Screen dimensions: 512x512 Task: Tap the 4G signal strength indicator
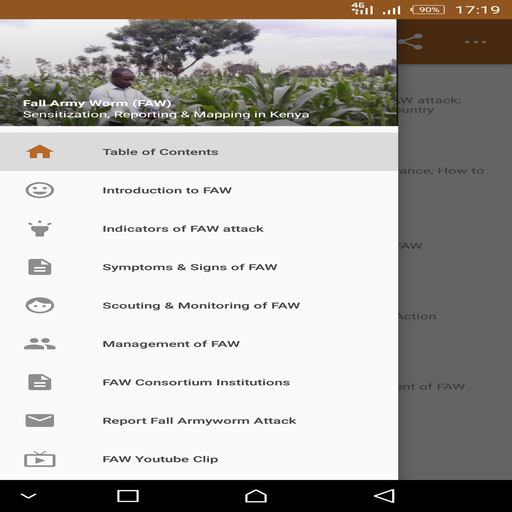click(362, 9)
